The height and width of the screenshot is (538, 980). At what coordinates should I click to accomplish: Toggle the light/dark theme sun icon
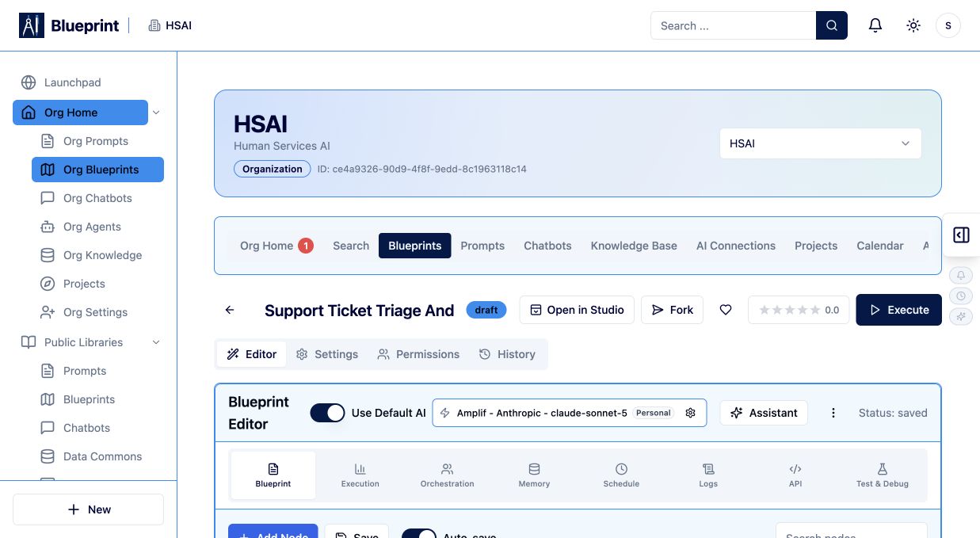pyautogui.click(x=913, y=25)
